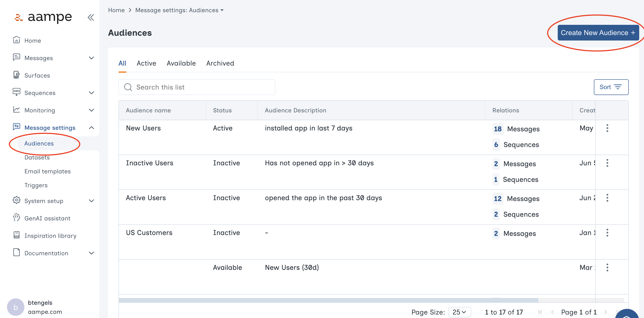
Task: Click the Monitoring chart icon
Action: [x=16, y=110]
